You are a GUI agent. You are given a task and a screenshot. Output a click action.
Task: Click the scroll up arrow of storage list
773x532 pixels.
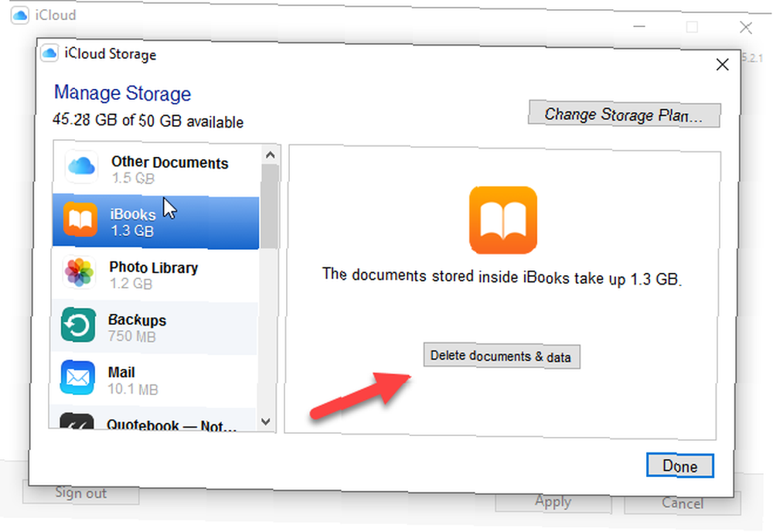tap(270, 155)
